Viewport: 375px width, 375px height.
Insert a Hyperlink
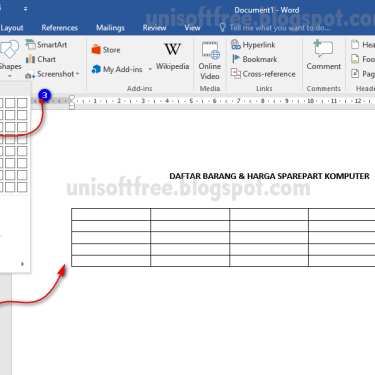[x=253, y=45]
